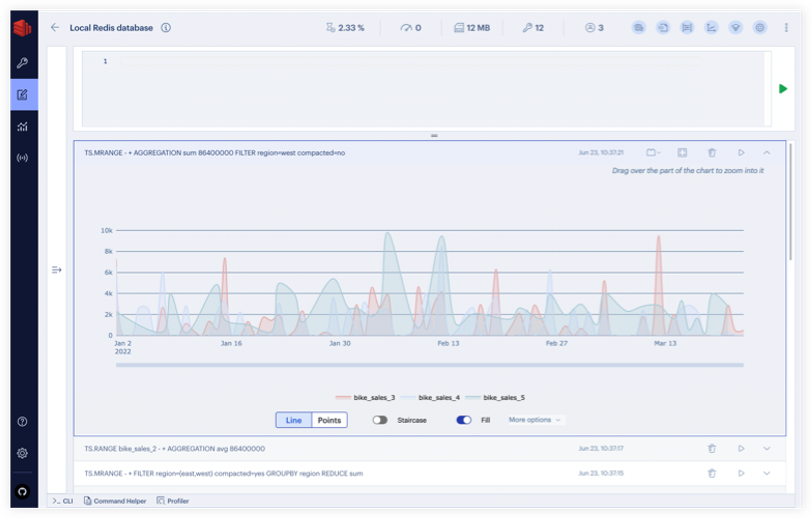Delete the TS.MRANGE region=west result
The height and width of the screenshot is (518, 812).
[x=712, y=153]
